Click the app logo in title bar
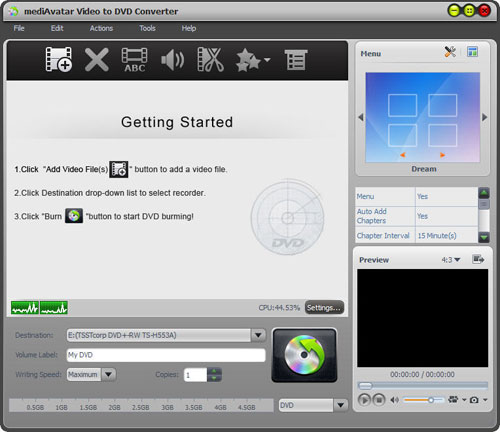This screenshot has height=432, width=500. (x=14, y=11)
